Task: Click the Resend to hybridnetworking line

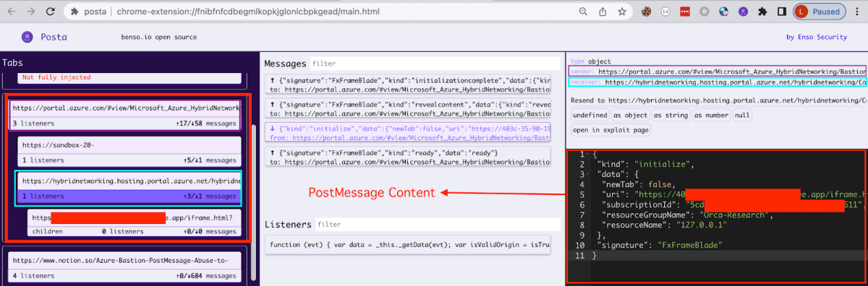Action: (718, 100)
